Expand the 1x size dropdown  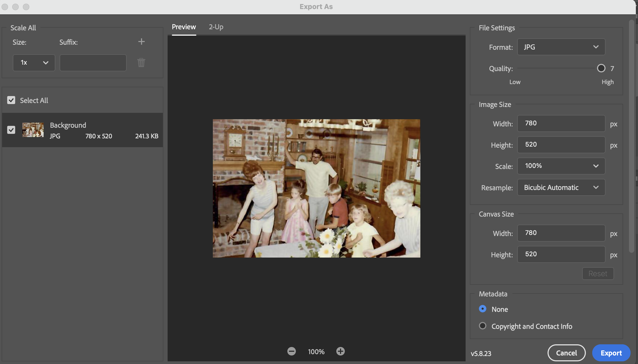(34, 63)
